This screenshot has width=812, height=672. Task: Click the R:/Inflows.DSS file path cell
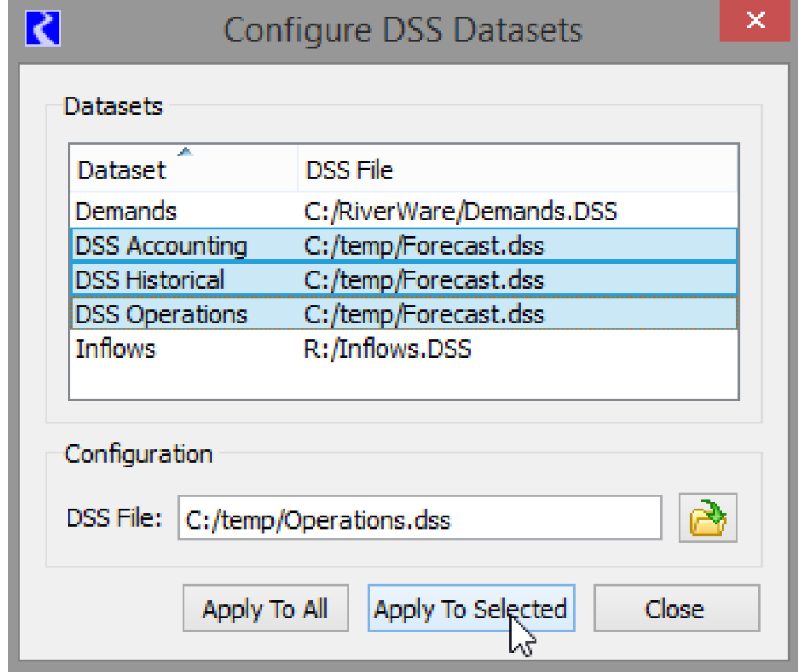pos(387,349)
